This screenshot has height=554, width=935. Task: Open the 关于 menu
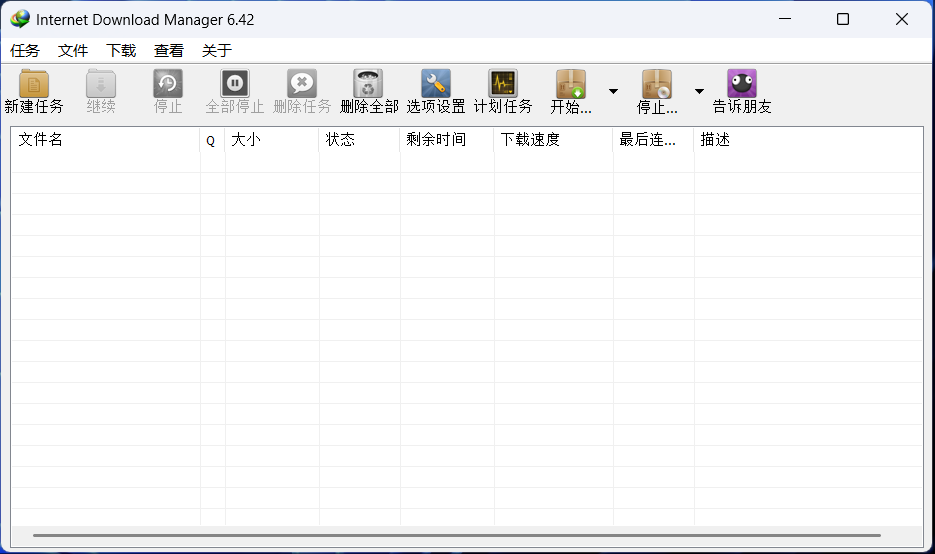[x=217, y=50]
